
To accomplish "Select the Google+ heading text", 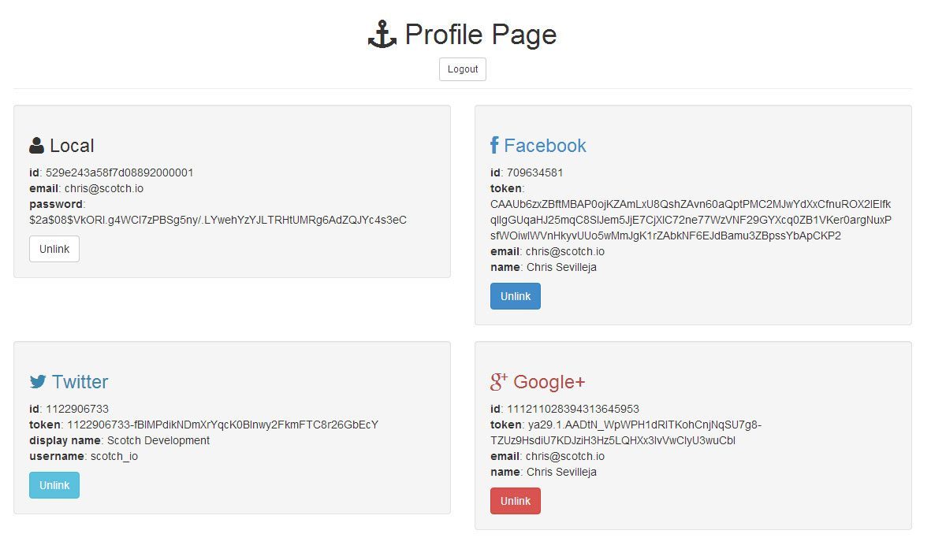I will click(549, 382).
